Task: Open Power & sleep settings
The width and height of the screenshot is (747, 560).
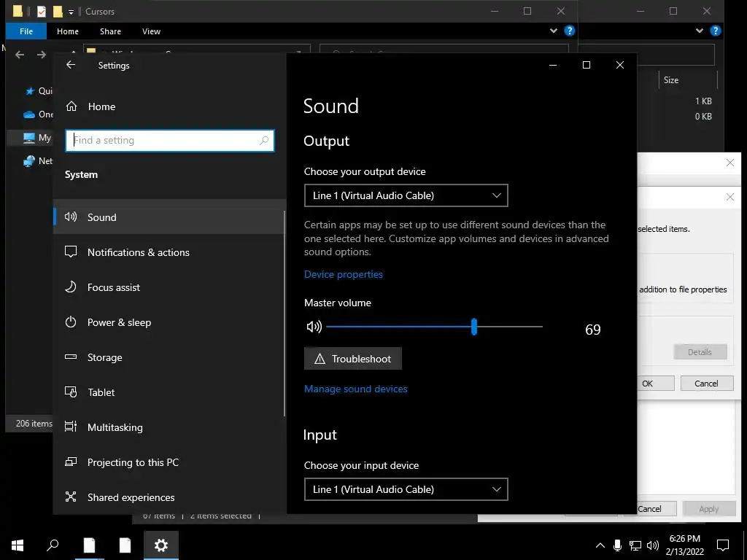Action: pyautogui.click(x=169, y=322)
